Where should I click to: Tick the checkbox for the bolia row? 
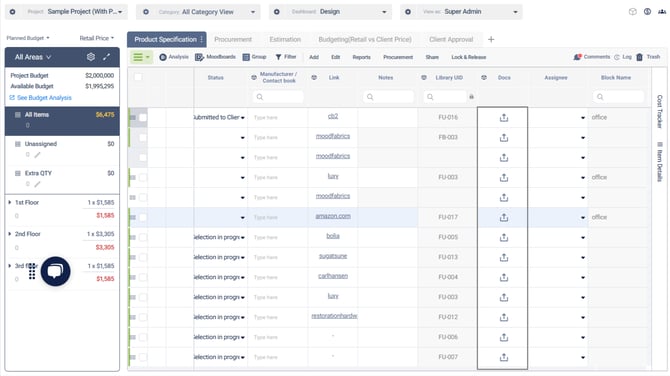[x=143, y=238]
